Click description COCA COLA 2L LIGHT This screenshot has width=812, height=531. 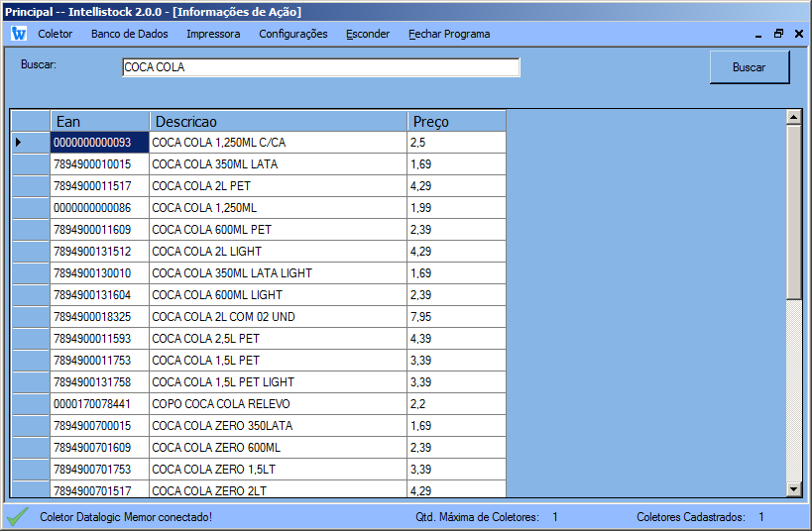pos(279,251)
